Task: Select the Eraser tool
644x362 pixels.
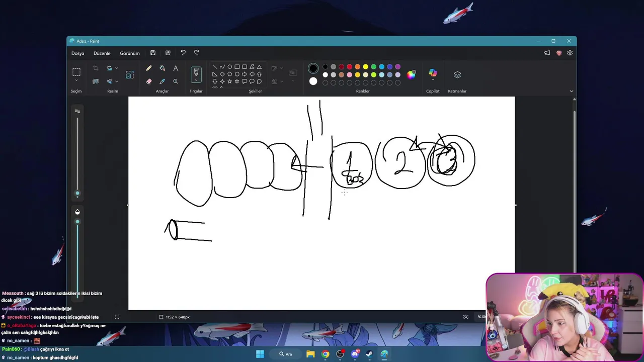Action: click(x=149, y=81)
